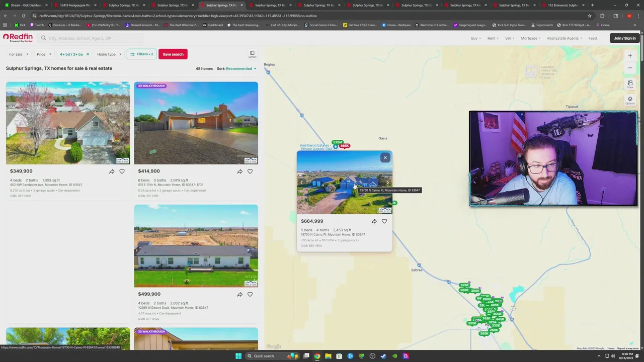Open the 615 E 15th N listing photo

[196, 123]
